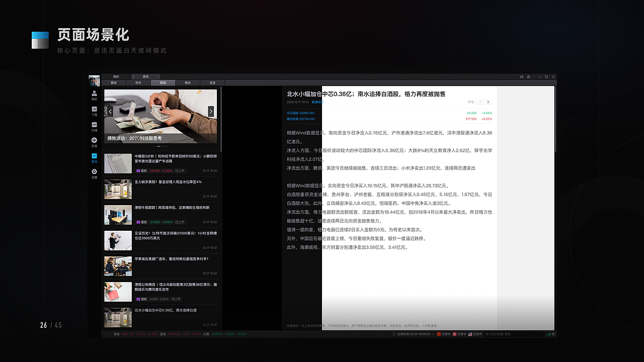Switch to the 资讯 window tab
Image resolution: width=644 pixels, height=362 pixels.
[145, 76]
